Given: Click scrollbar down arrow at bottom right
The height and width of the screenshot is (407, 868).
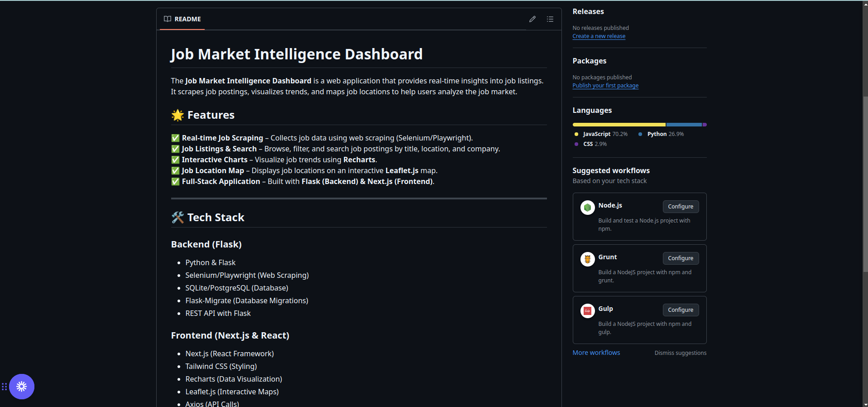Looking at the screenshot, I should 865,404.
